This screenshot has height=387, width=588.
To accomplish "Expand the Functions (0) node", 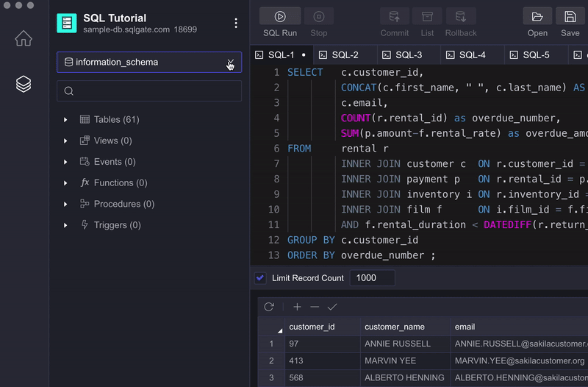I will [x=65, y=182].
